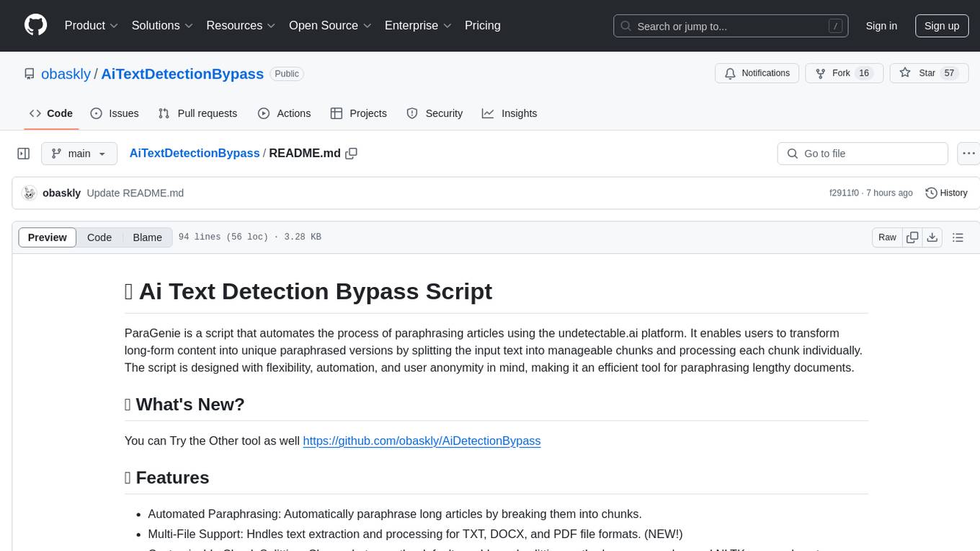The image size is (980, 551).
Task: Switch to Blame view
Action: coord(147,237)
